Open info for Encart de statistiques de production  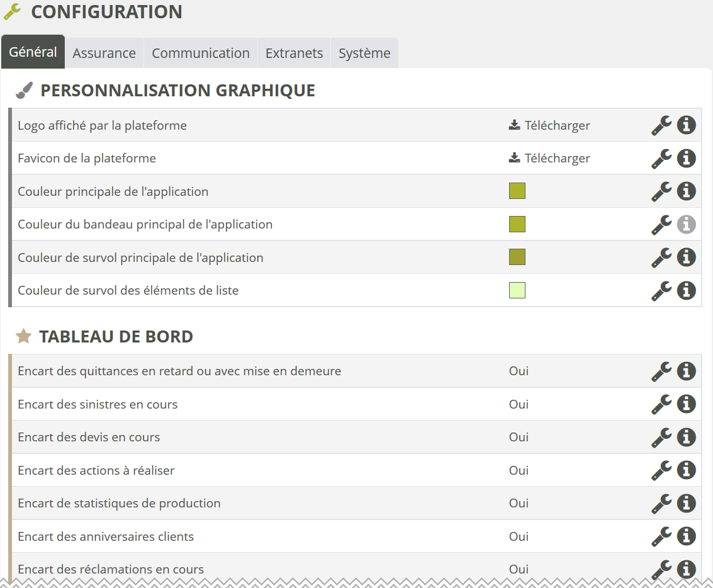click(686, 503)
